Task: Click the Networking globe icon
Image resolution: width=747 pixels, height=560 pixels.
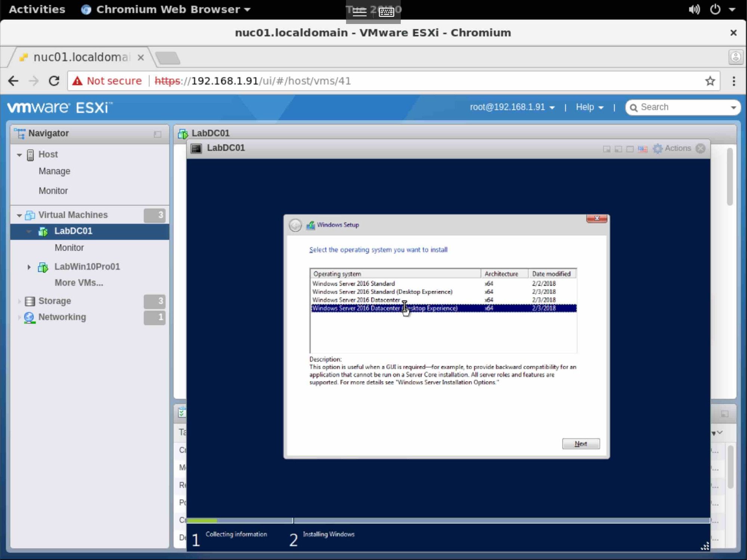Action: pyautogui.click(x=30, y=318)
